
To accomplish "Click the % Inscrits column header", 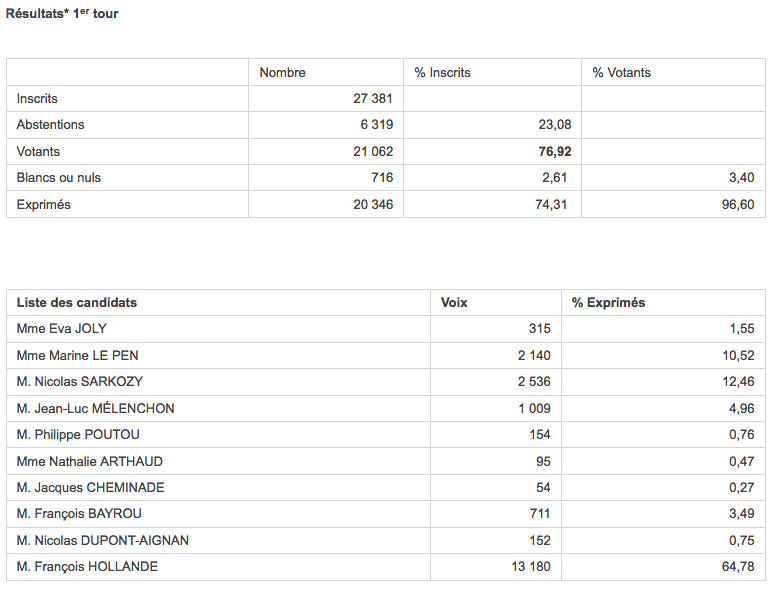I will 442,73.
